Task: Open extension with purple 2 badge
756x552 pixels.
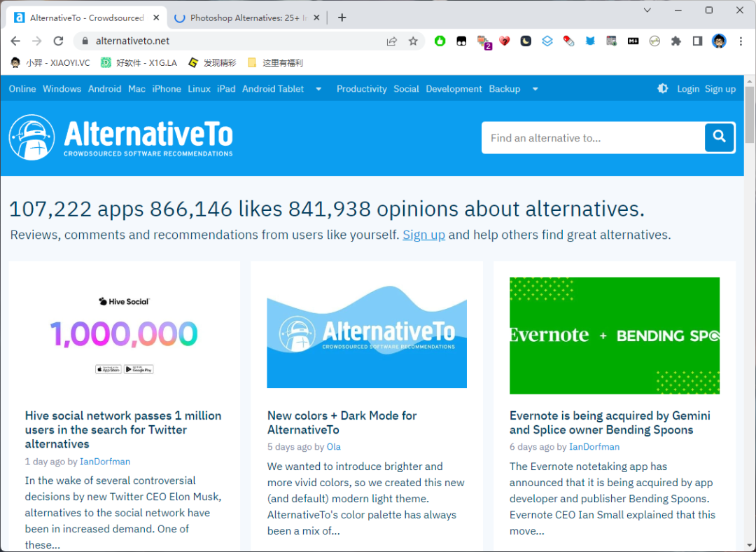Action: pos(484,42)
